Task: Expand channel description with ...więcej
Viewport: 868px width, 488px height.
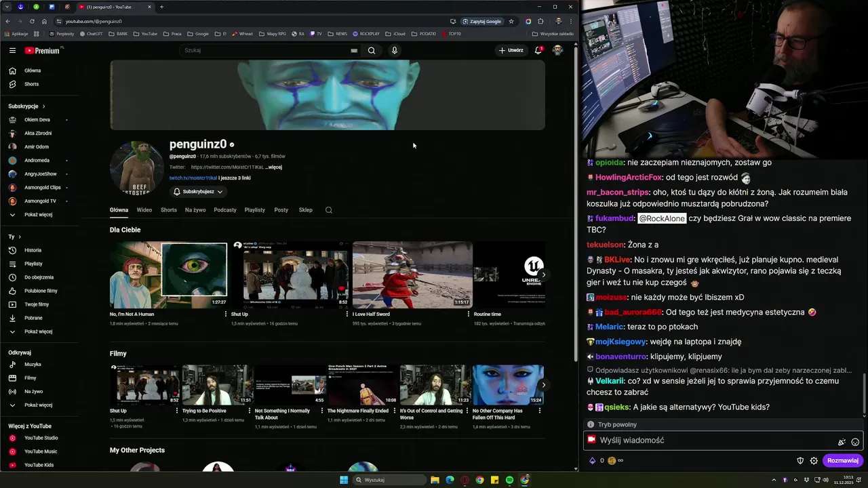Action: 273,167
